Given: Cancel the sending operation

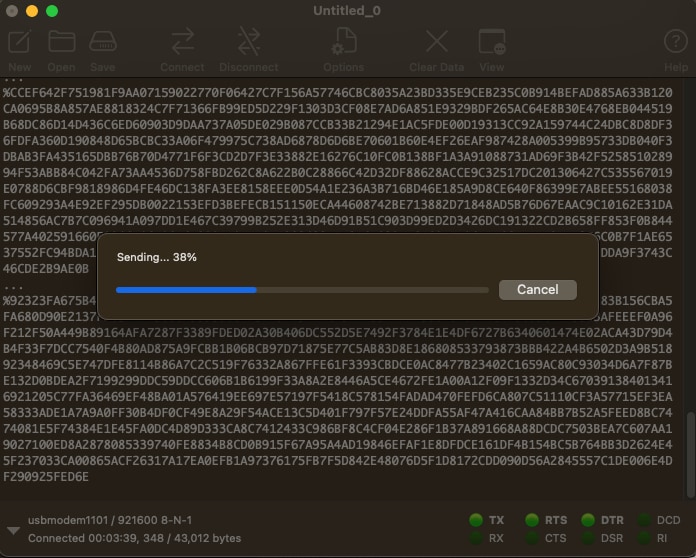Looking at the screenshot, I should (537, 289).
